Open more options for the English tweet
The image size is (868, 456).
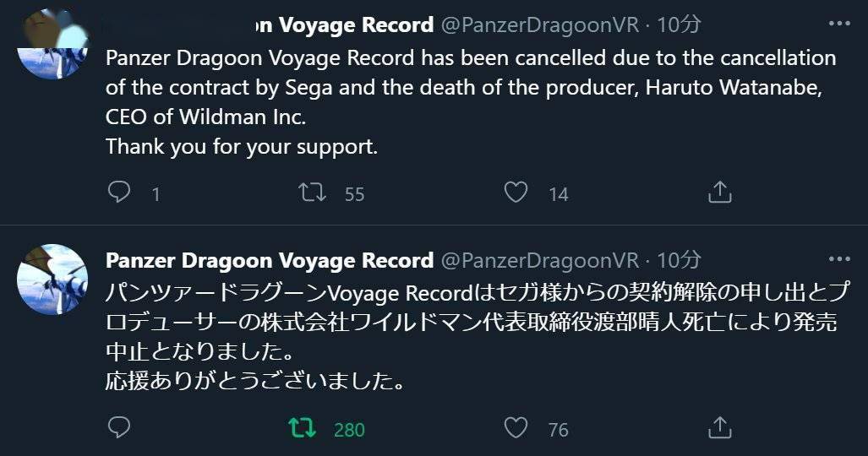pos(838,25)
